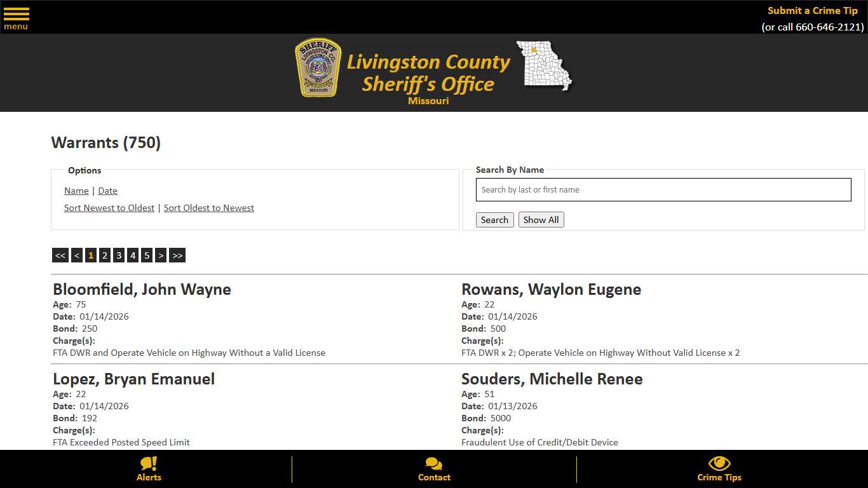Click the Contact chat bubble icon
The height and width of the screenshot is (488, 868).
pyautogui.click(x=434, y=464)
